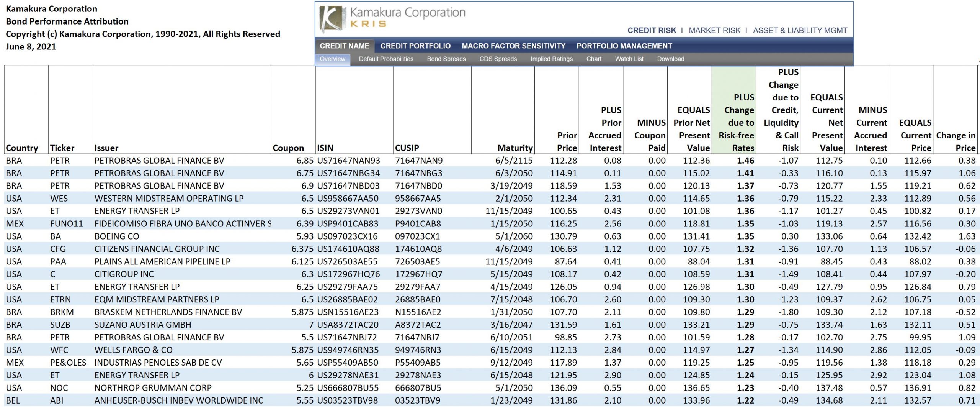Open the MARKET RISK section link
Image resolution: width=980 pixels, height=407 pixels.
(714, 30)
